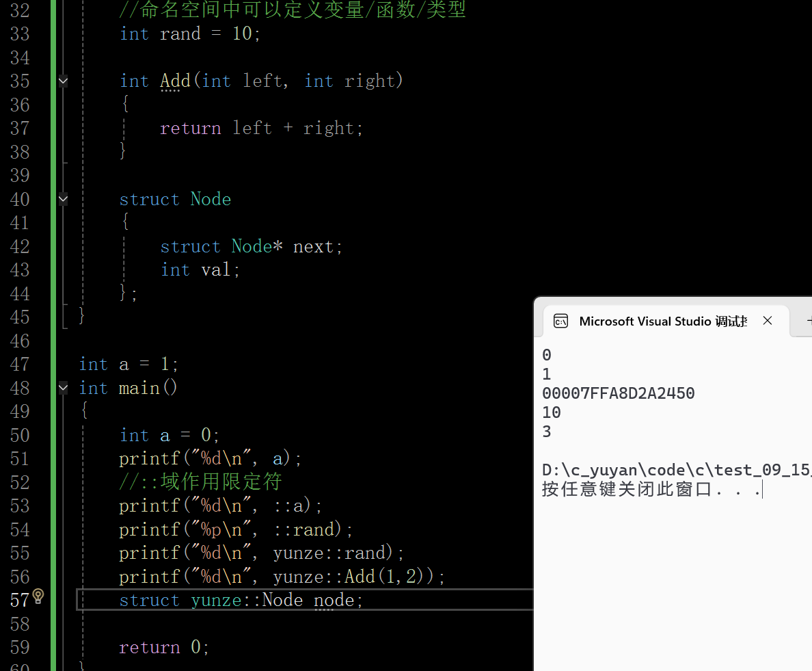812x671 pixels.
Task: Click the Add function name on line 35
Action: click(176, 81)
